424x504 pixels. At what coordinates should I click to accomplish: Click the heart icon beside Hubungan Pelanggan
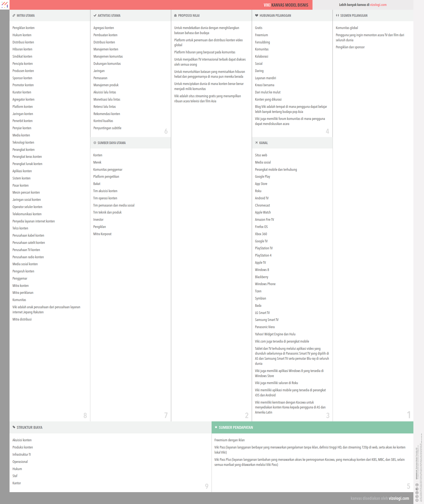257,15
